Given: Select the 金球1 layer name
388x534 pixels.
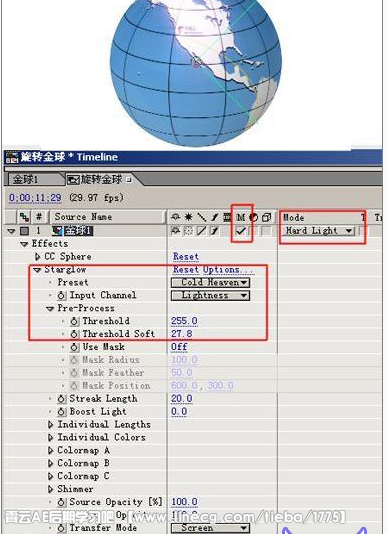Looking at the screenshot, I should coord(79,231).
